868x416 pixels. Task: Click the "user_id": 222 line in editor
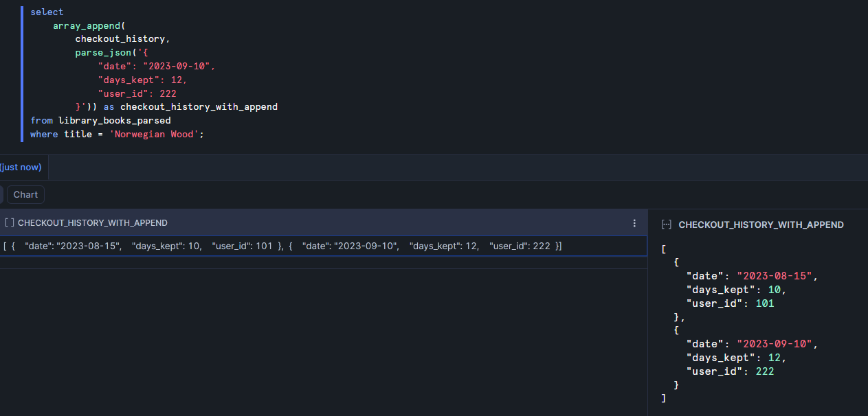pos(137,93)
